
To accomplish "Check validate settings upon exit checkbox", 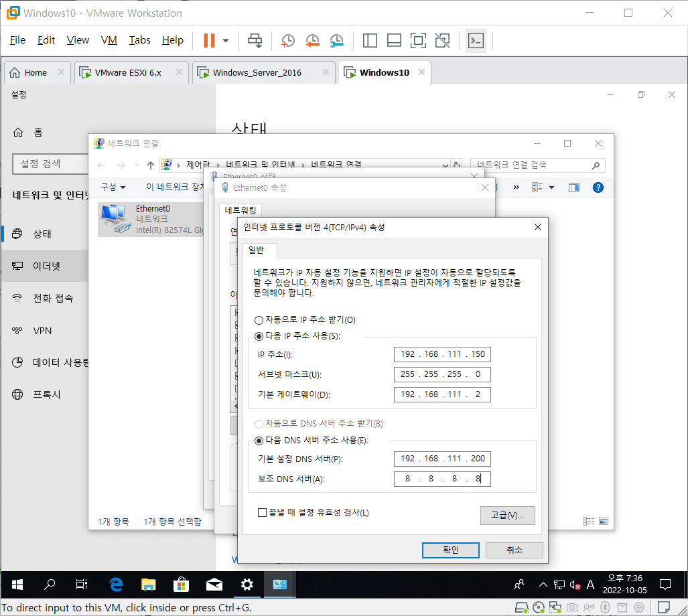I will (263, 512).
